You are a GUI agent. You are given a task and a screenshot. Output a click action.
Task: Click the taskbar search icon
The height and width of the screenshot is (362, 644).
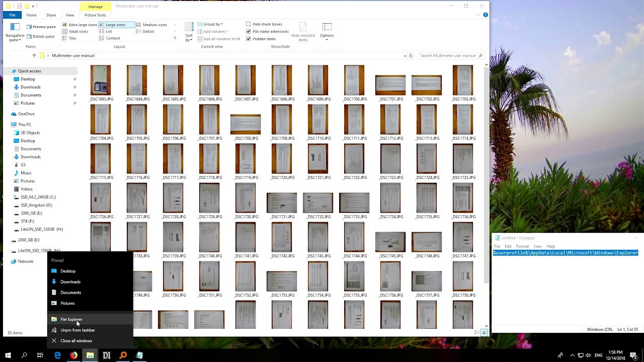24,355
